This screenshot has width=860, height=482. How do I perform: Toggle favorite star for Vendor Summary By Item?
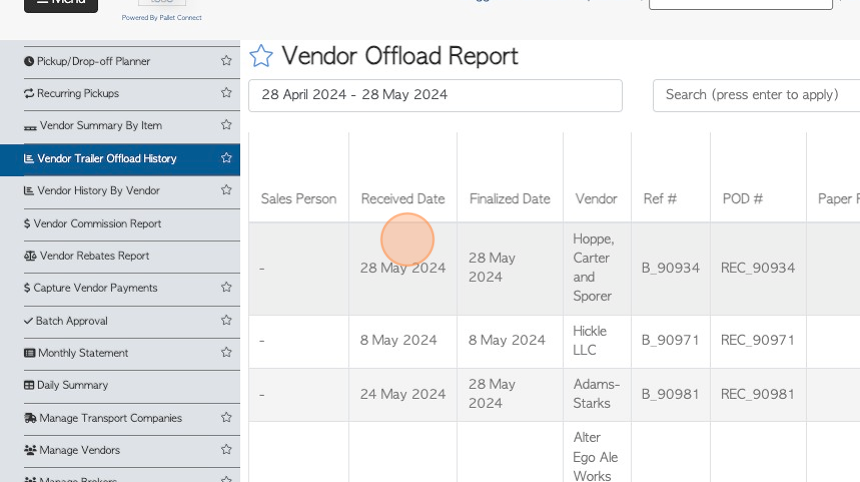226,125
